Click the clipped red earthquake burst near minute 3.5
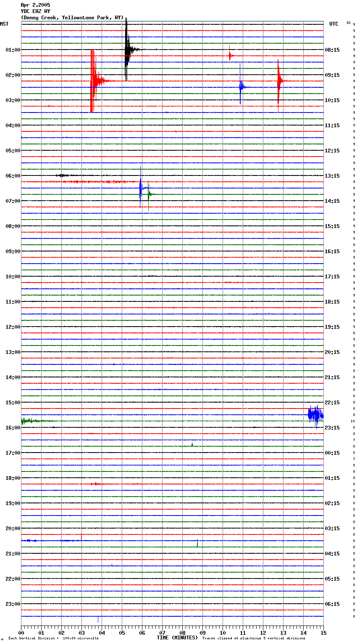Screen dimensions: 357x644 click(x=93, y=81)
